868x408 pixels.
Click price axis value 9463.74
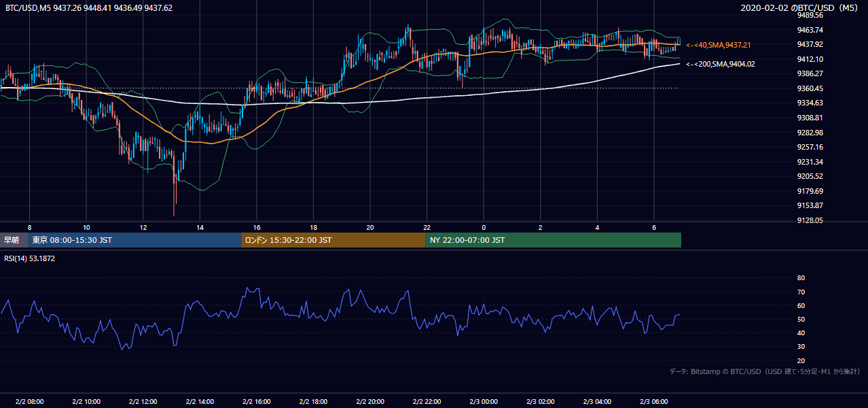[x=810, y=30]
